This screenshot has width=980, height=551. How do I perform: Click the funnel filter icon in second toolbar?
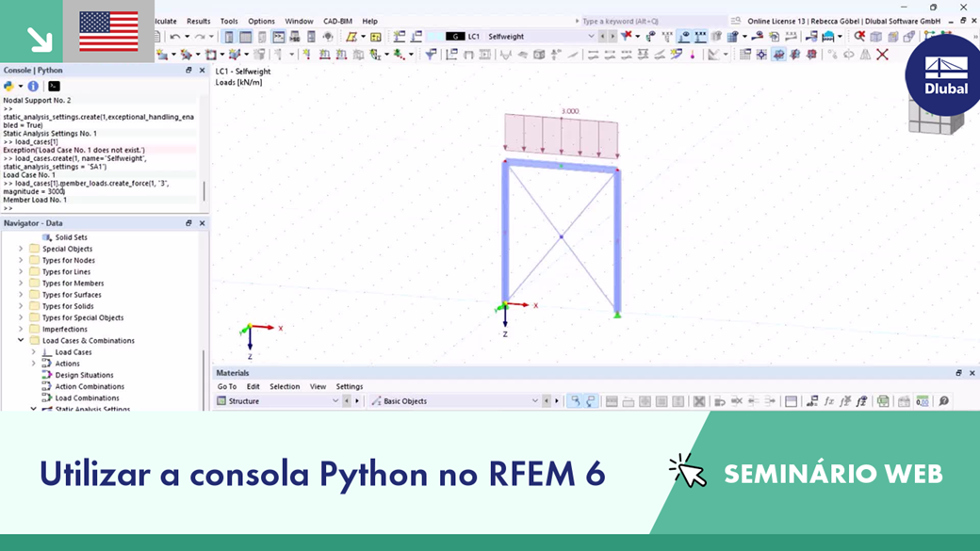coord(431,55)
